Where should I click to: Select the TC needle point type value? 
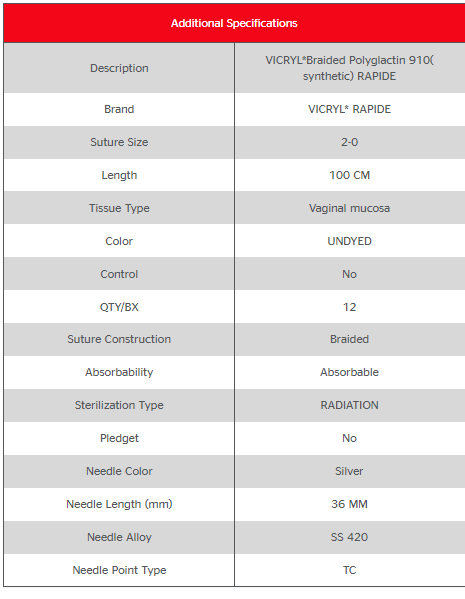[349, 570]
